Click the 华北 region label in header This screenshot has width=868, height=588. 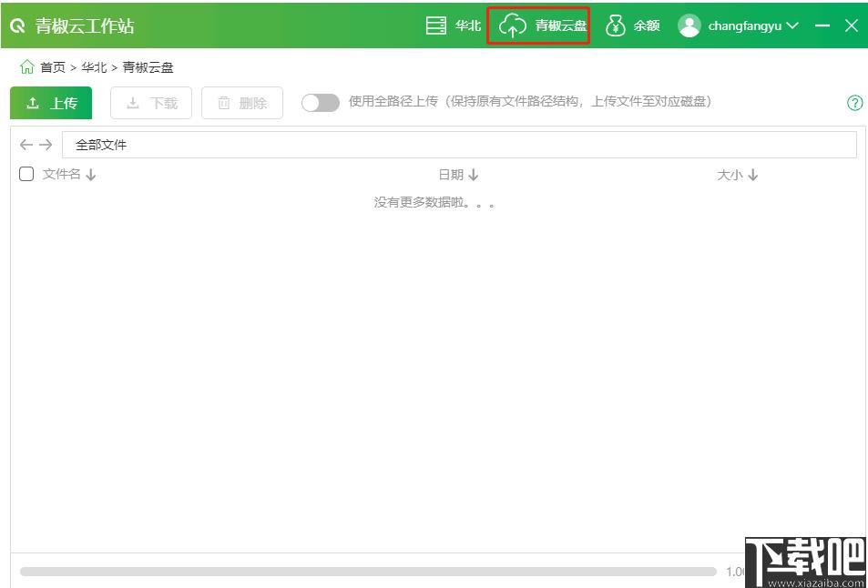[x=468, y=25]
